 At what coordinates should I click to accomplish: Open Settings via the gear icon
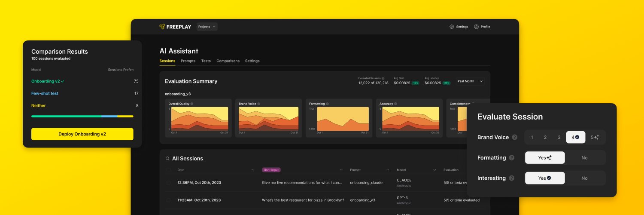[452, 27]
